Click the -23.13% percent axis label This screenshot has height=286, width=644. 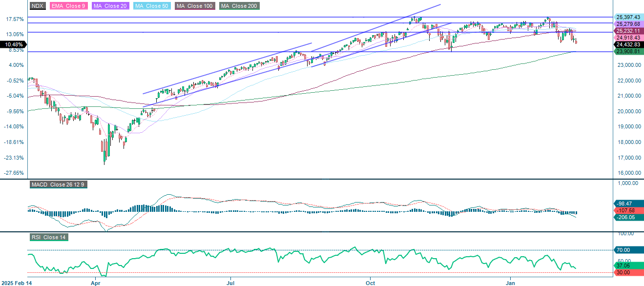click(14, 158)
